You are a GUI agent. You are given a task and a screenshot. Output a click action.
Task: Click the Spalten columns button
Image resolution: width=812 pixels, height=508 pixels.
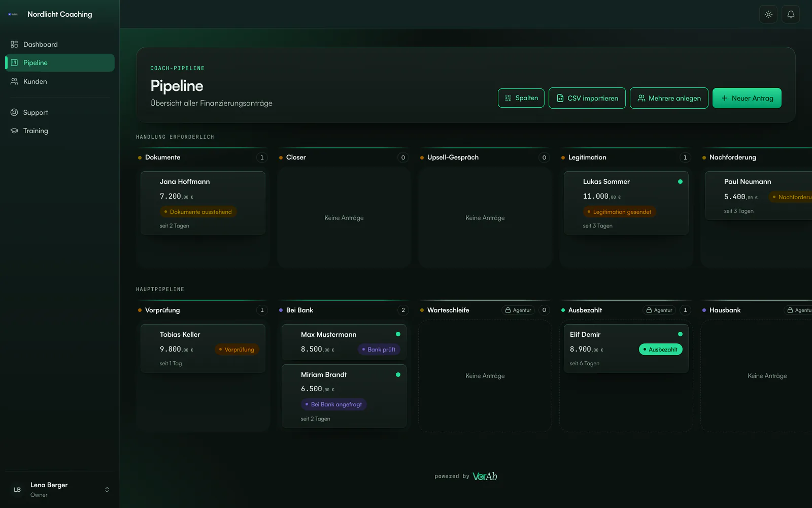tap(521, 98)
